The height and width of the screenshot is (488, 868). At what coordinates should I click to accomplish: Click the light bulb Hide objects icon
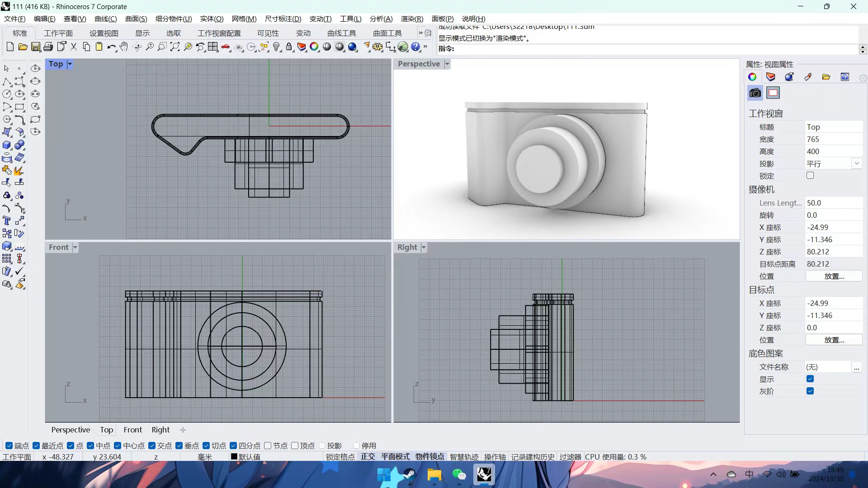click(277, 47)
